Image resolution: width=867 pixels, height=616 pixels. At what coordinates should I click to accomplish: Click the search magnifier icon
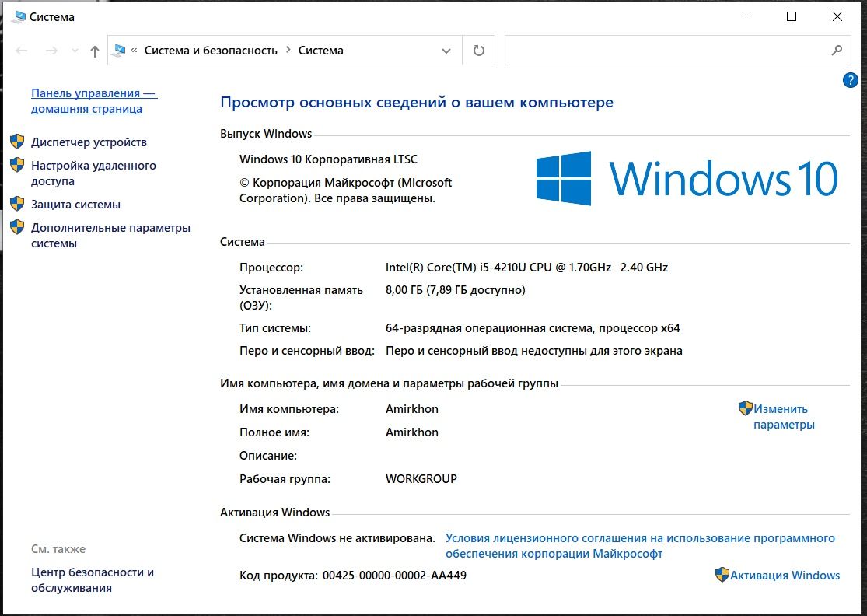[837, 51]
